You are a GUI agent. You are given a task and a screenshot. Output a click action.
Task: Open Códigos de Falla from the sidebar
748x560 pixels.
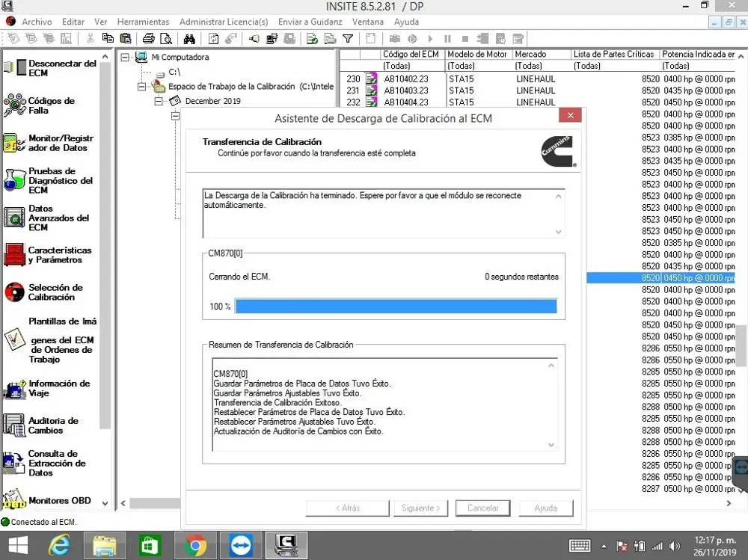coord(40,105)
